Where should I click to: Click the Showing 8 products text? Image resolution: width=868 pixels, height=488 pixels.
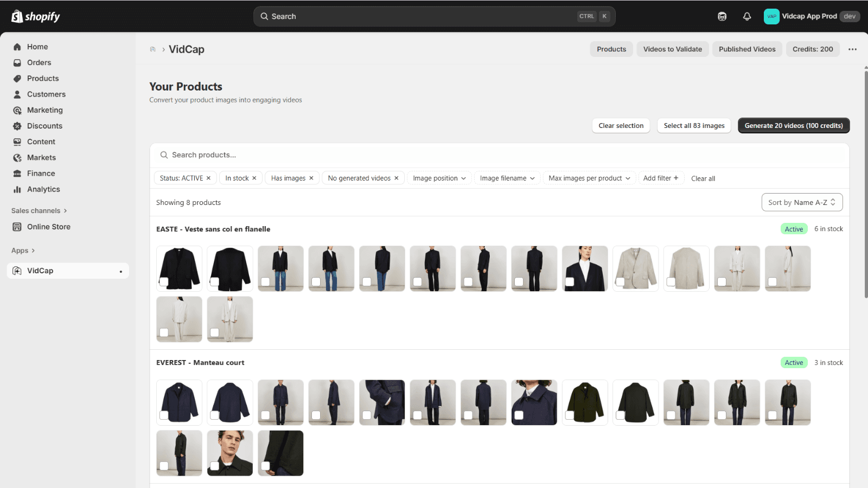(x=188, y=202)
